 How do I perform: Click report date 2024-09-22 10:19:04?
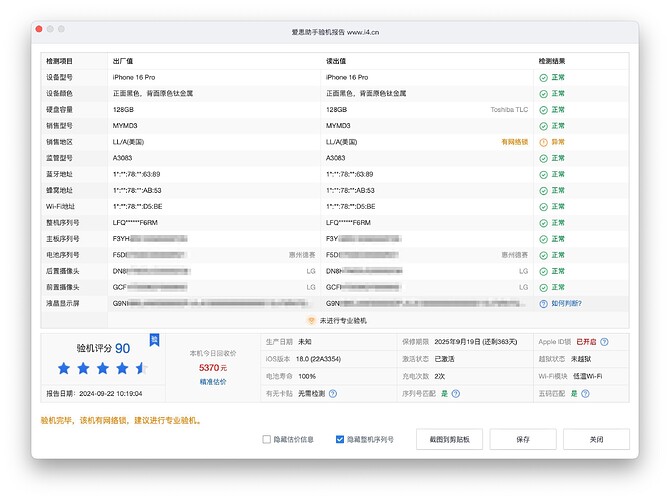tap(111, 394)
